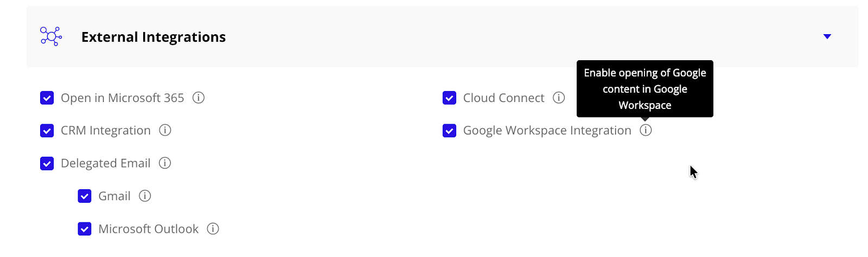Click info icon next to Microsoft Outlook
The height and width of the screenshot is (257, 868).
pos(213,229)
